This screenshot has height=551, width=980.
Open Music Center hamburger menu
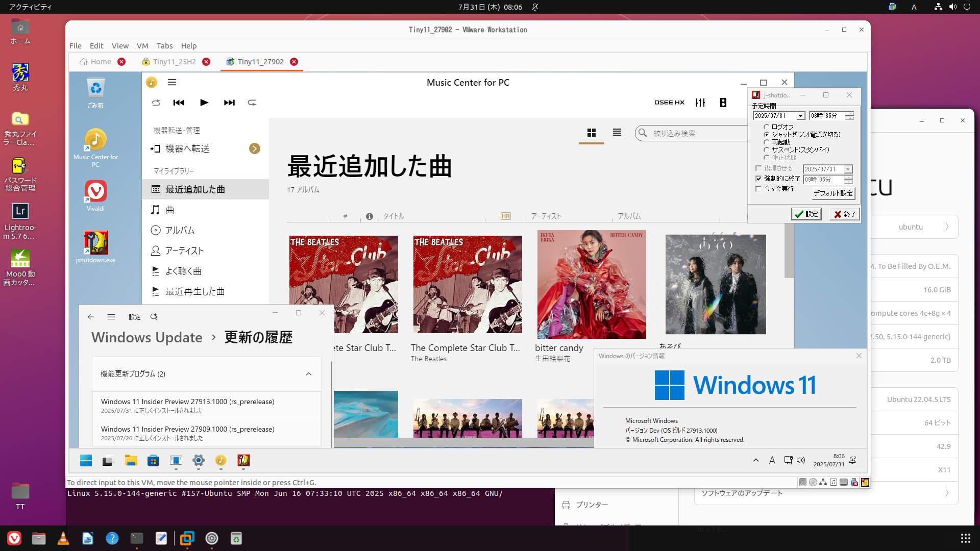pos(172,82)
